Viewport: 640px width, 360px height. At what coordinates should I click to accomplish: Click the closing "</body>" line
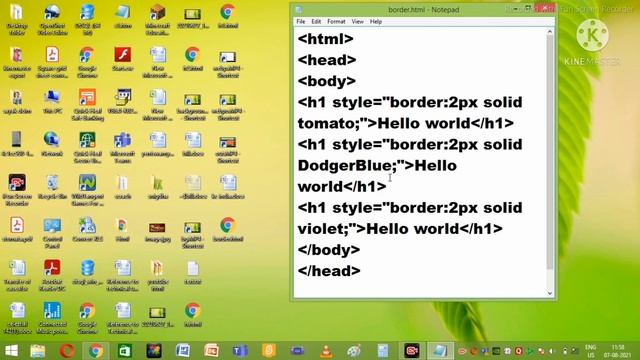(329, 250)
